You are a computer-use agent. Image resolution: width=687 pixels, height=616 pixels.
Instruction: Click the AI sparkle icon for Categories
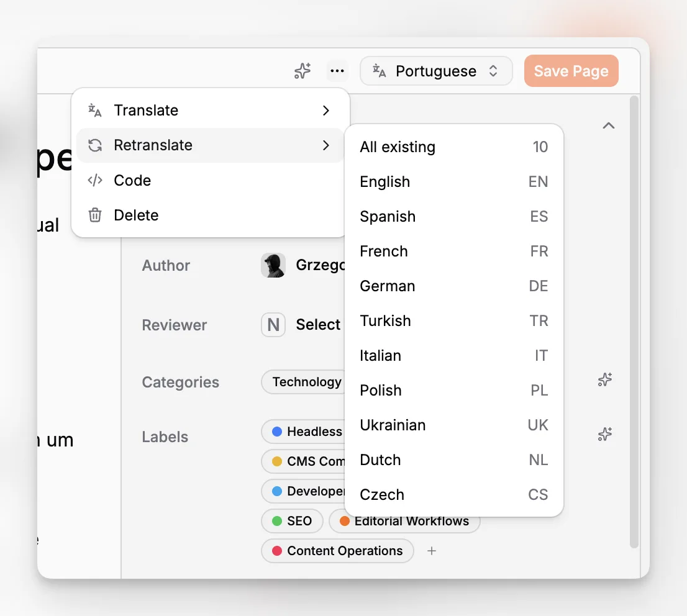605,379
